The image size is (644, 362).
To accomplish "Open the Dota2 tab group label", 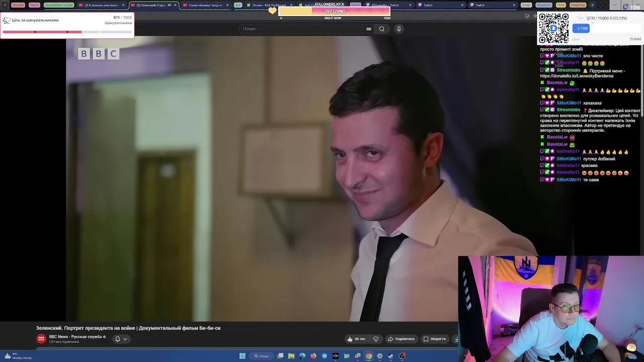I will pyautogui.click(x=526, y=5).
